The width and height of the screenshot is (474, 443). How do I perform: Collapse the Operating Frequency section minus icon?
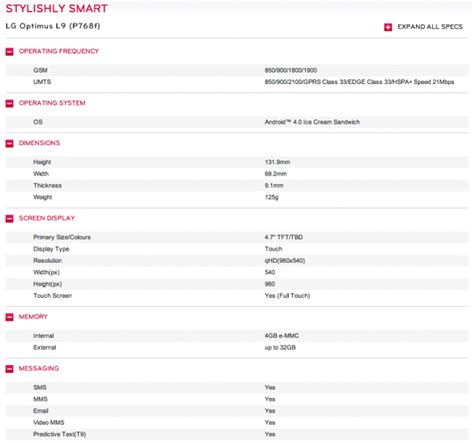tap(10, 52)
